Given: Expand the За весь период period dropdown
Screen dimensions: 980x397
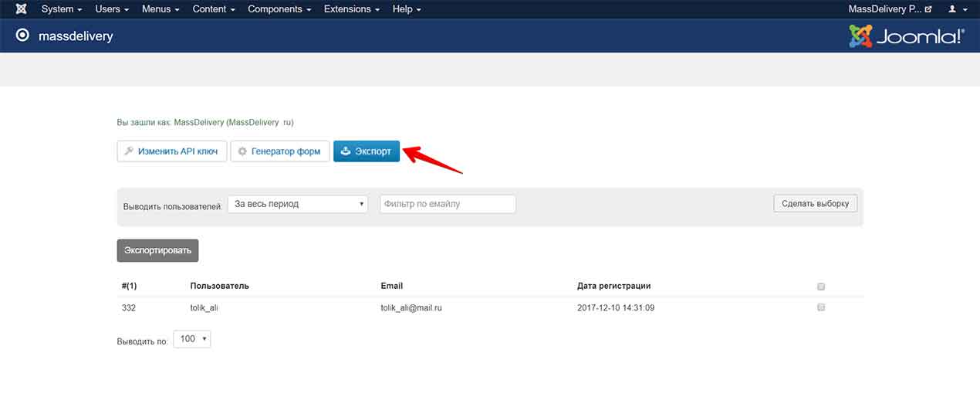Looking at the screenshot, I should pyautogui.click(x=297, y=204).
